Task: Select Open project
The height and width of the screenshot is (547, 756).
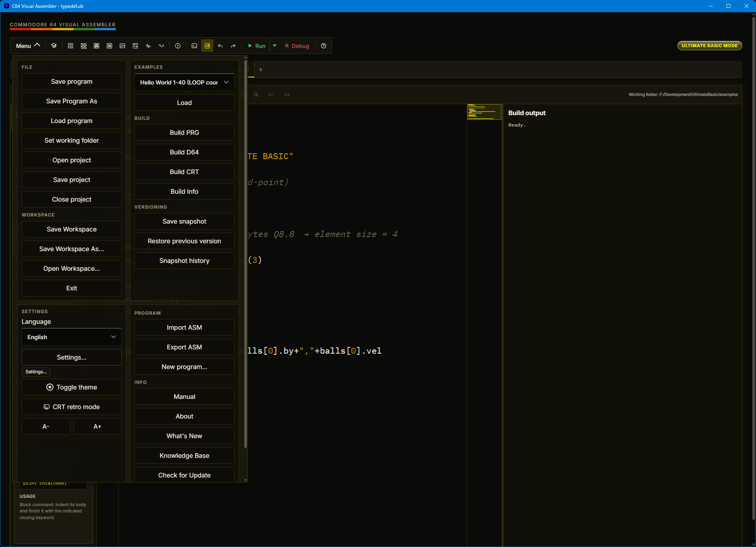Action: coord(72,160)
